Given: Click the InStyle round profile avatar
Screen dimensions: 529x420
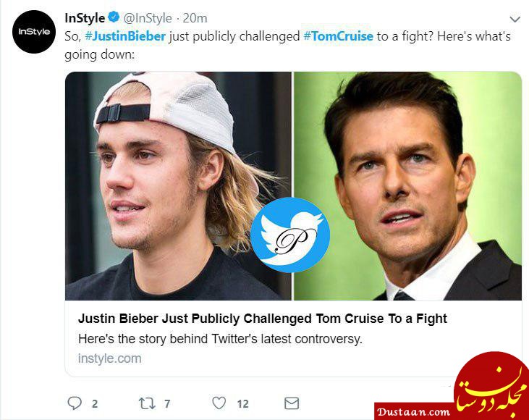Looking at the screenshot, I should (x=34, y=32).
